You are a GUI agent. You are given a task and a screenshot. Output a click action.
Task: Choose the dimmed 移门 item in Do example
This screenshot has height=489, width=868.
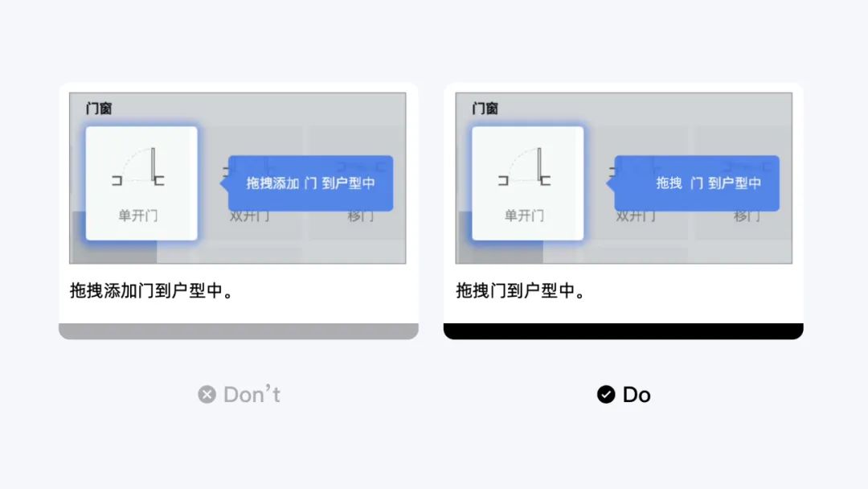pos(747,216)
